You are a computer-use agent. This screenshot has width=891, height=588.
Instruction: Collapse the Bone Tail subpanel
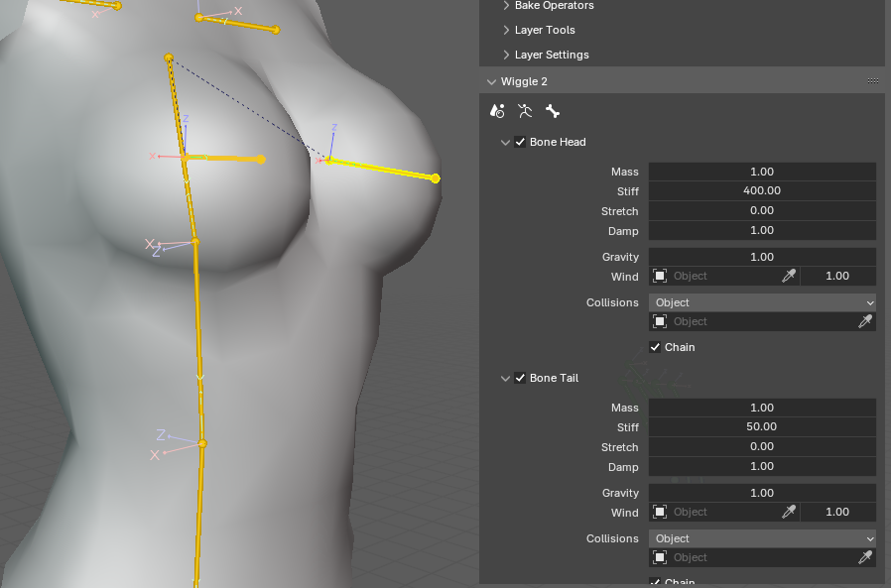coord(505,378)
